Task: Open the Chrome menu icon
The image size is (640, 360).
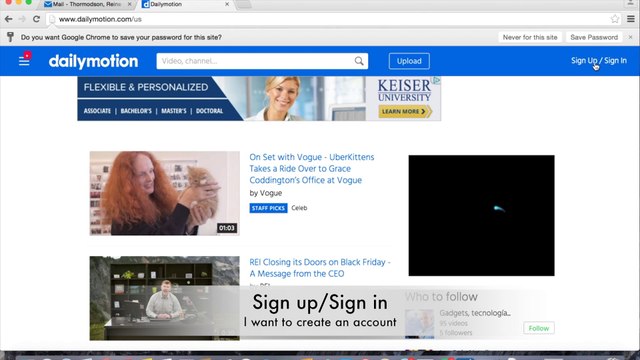Action: pyautogui.click(x=631, y=19)
